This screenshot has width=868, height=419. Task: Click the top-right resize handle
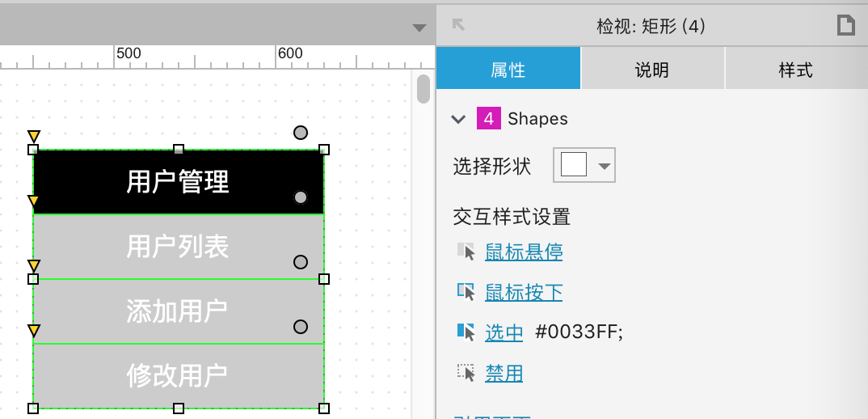pos(324,150)
